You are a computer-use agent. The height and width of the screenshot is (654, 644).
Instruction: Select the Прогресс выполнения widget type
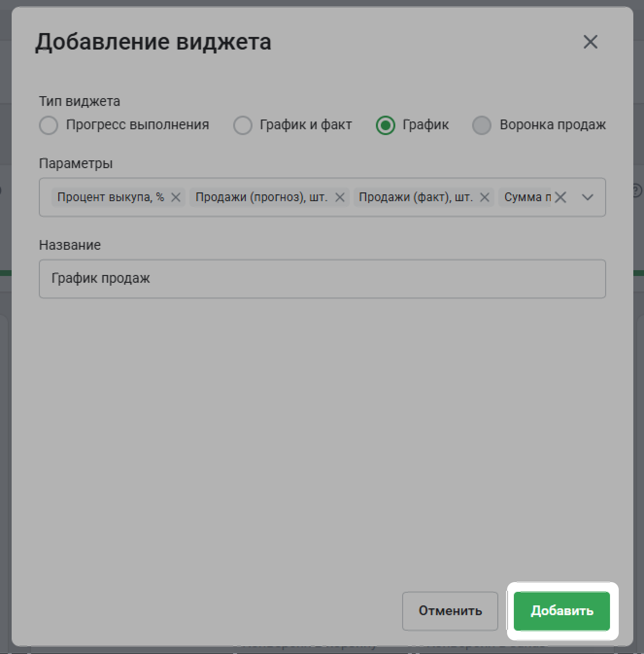(49, 125)
